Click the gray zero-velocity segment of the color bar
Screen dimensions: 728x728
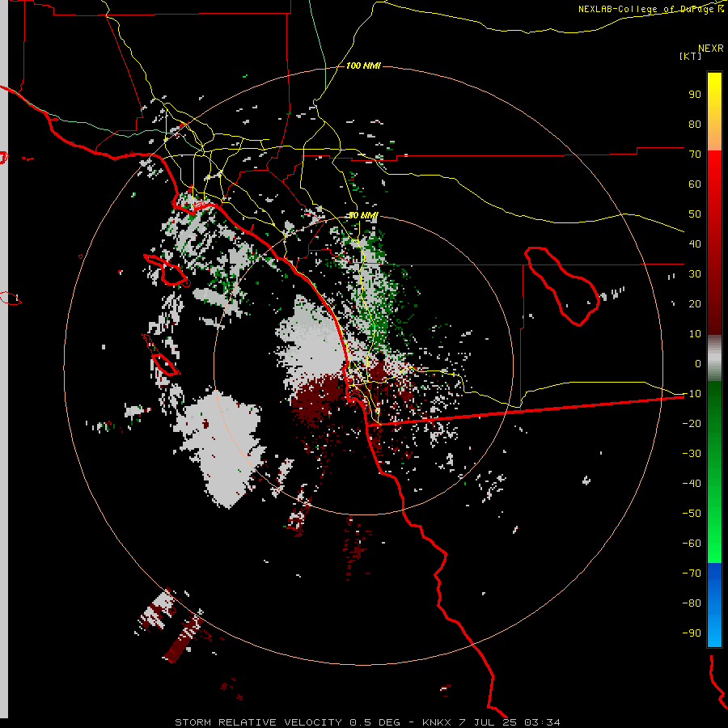(x=714, y=358)
